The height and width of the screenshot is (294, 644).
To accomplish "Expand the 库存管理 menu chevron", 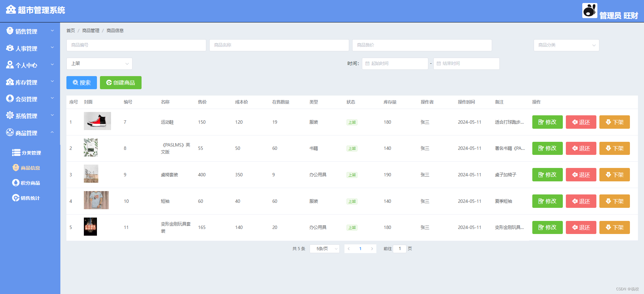I will pos(52,81).
